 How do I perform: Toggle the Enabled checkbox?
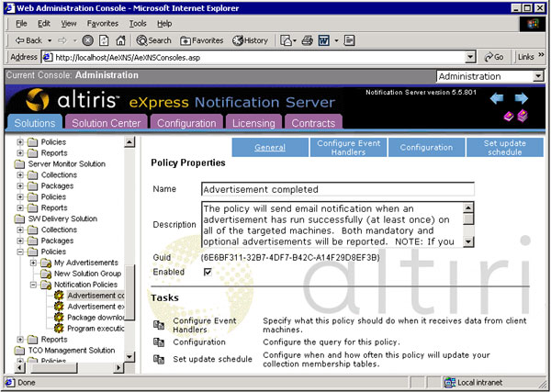[207, 273]
